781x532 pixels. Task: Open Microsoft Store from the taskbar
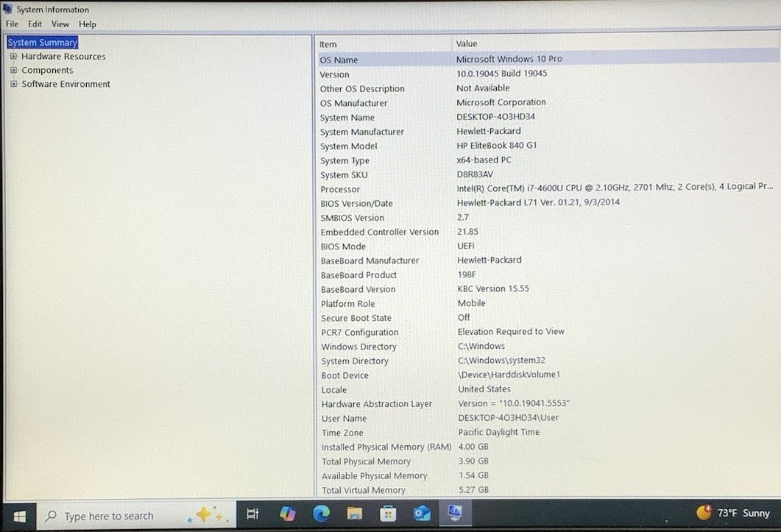388,514
